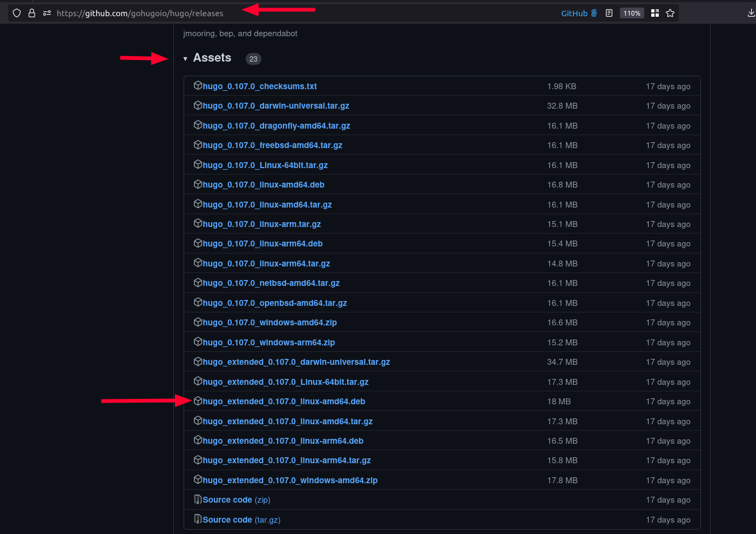The image size is (756, 534).
Task: Click package icon beside hugo_extended darwin-universal
Action: pyautogui.click(x=198, y=361)
